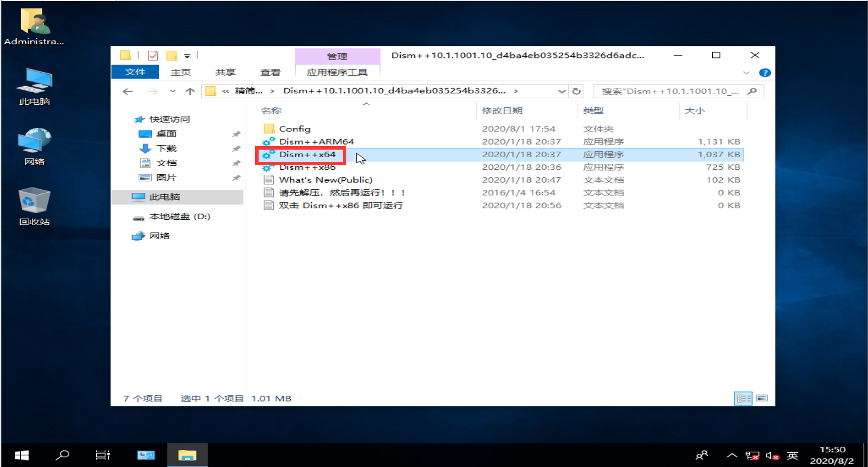The image size is (868, 467).
Task: Click the network status tray icon
Action: 752,456
